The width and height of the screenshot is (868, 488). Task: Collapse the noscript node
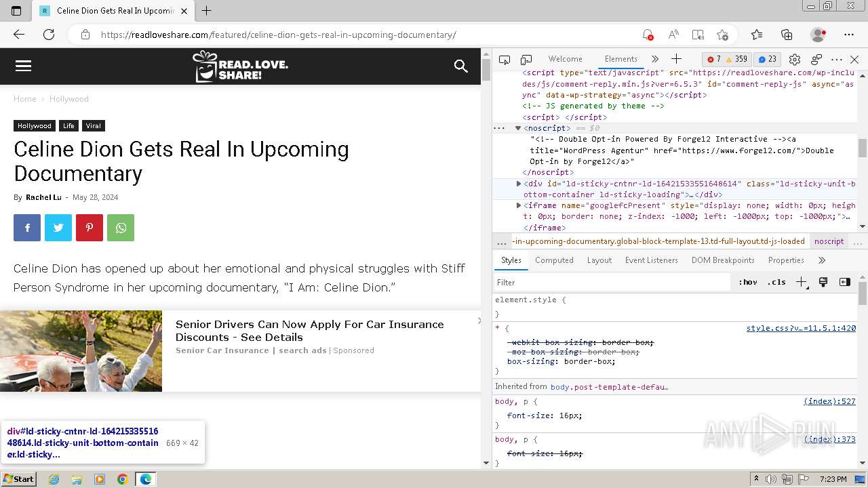[517, 128]
